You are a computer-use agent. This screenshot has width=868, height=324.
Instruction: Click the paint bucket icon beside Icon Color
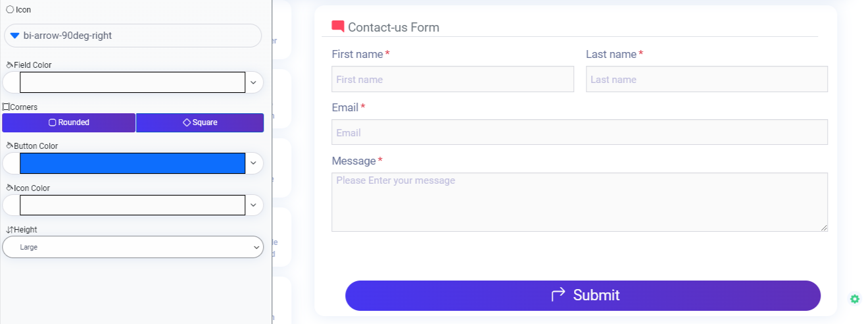click(9, 188)
